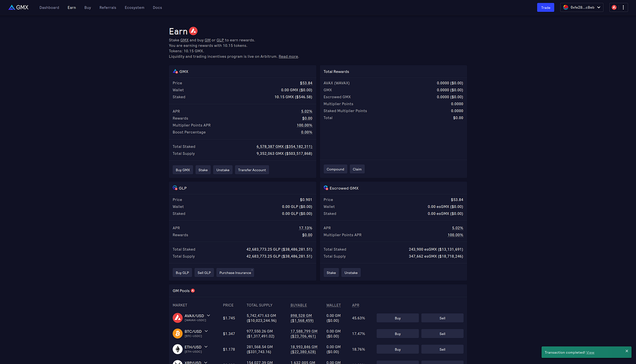Open the Referrals navigation item
Viewport: 636px width, 364px height.
click(x=108, y=7)
